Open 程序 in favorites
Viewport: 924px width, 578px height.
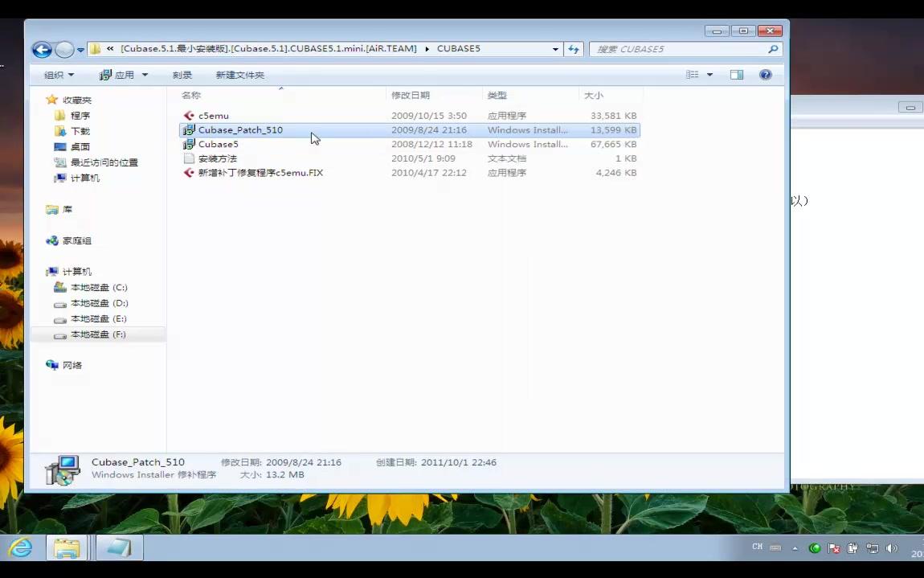(80, 116)
